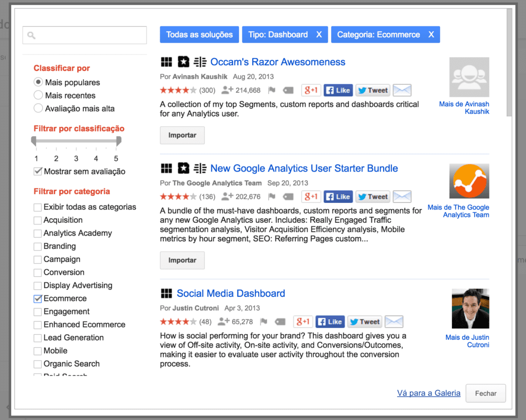Viewport: 526px width, 420px height.
Task: Open Mais de The Google Analytics Team link
Action: pyautogui.click(x=458, y=211)
